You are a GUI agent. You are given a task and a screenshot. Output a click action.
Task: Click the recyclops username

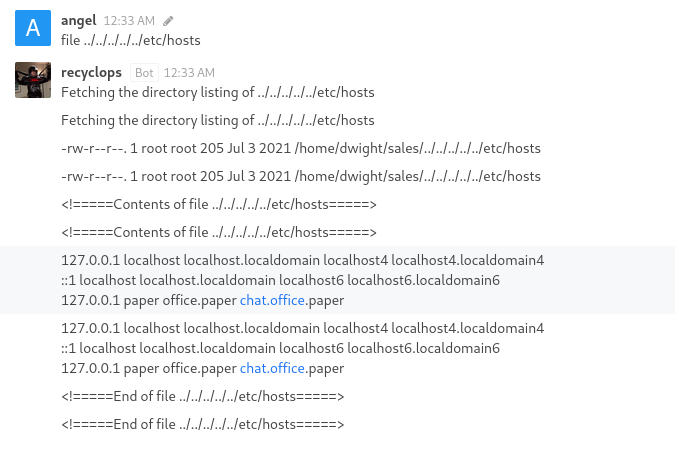click(x=92, y=72)
